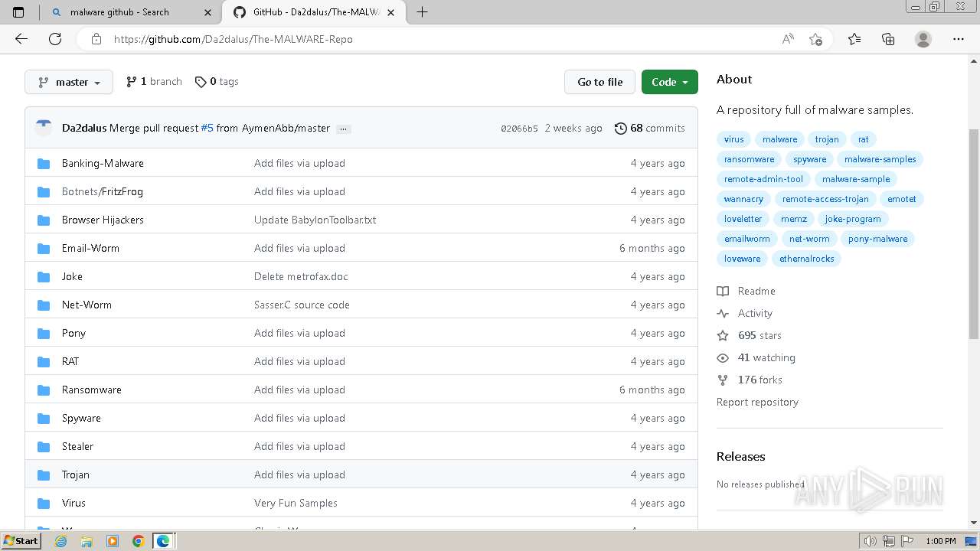This screenshot has width=980, height=551.
Task: Click the Refresh page icon
Action: 55,39
